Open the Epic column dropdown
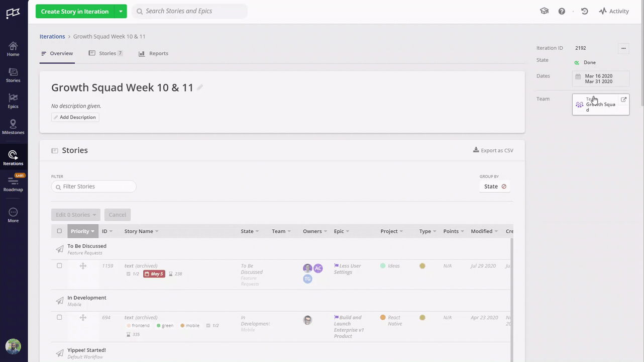The width and height of the screenshot is (644, 362). [342, 231]
